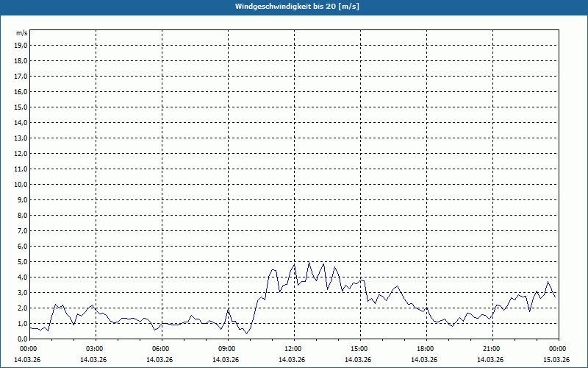Click the 21:00 time axis label
Screen dimensions: 588x368
click(492, 348)
